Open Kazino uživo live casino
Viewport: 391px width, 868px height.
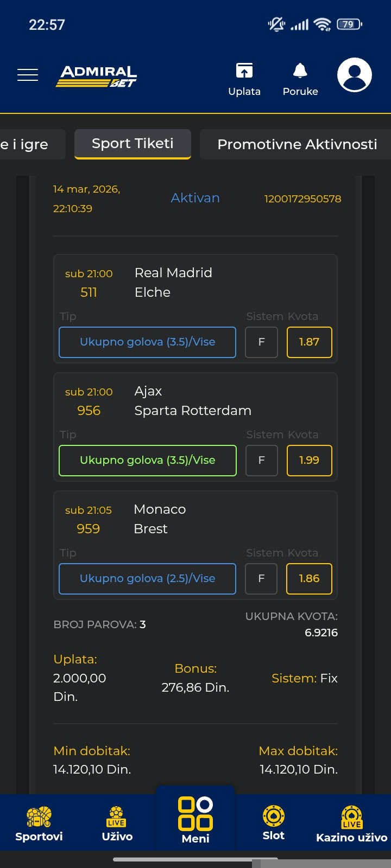(351, 824)
